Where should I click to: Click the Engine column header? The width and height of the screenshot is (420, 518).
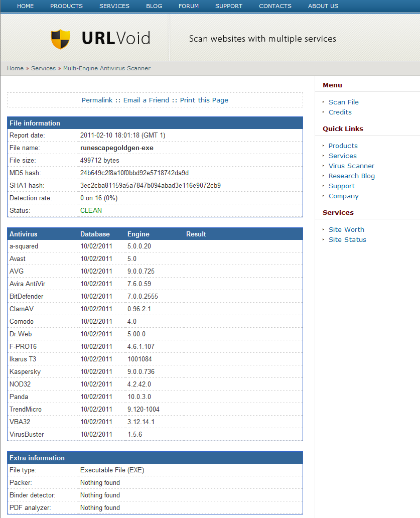138,234
